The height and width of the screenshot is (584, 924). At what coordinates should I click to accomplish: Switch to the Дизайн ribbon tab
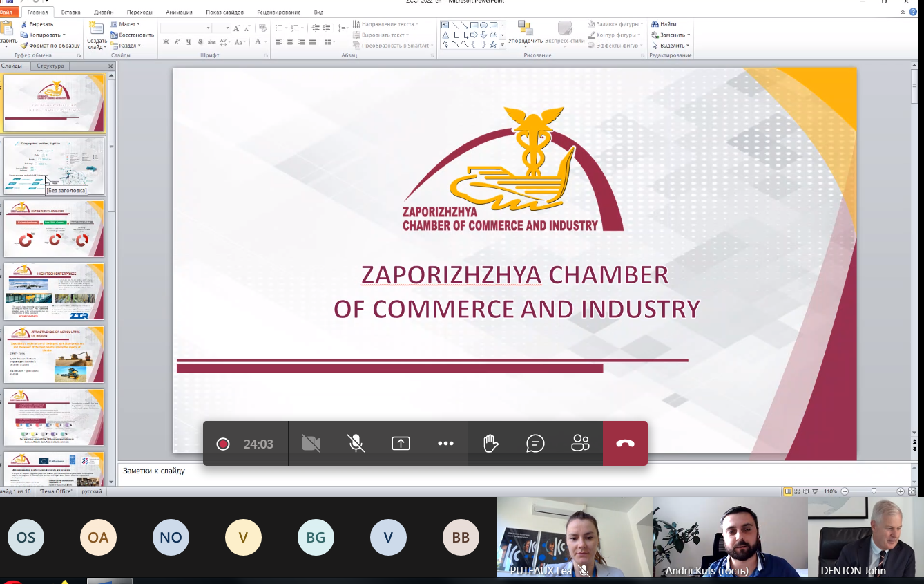point(103,12)
